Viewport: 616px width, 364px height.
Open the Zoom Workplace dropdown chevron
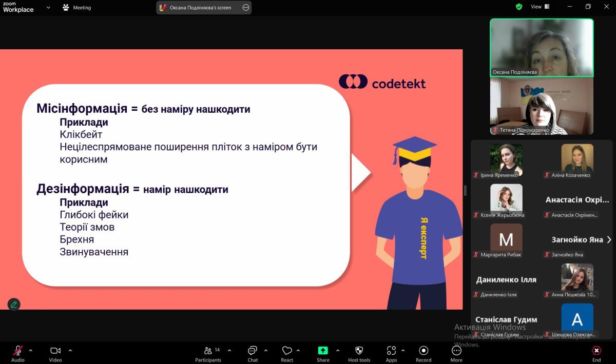pos(48,8)
